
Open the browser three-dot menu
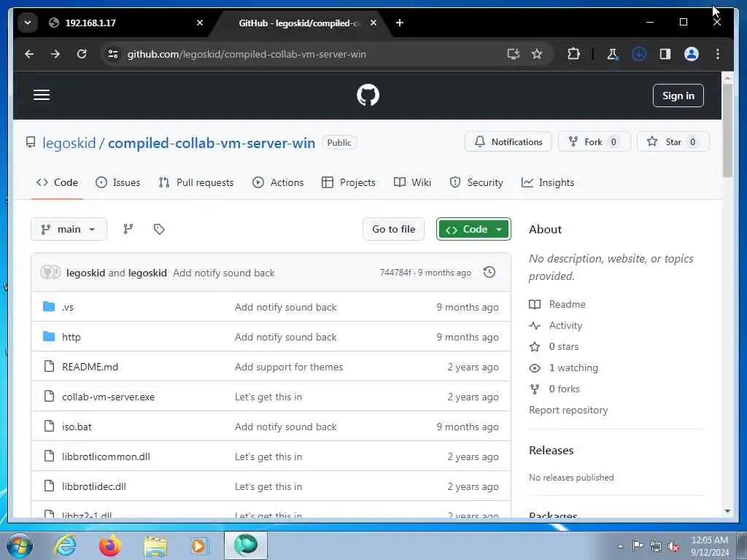[718, 54]
